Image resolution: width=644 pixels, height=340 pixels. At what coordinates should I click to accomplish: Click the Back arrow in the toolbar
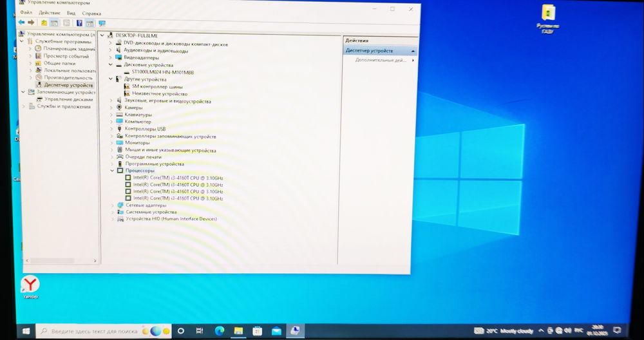pos(21,23)
